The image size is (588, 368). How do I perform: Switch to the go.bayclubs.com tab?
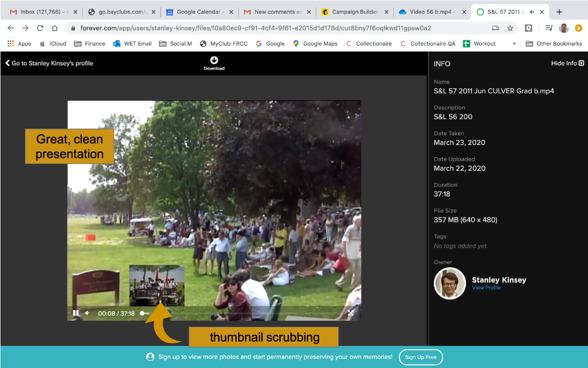click(121, 12)
